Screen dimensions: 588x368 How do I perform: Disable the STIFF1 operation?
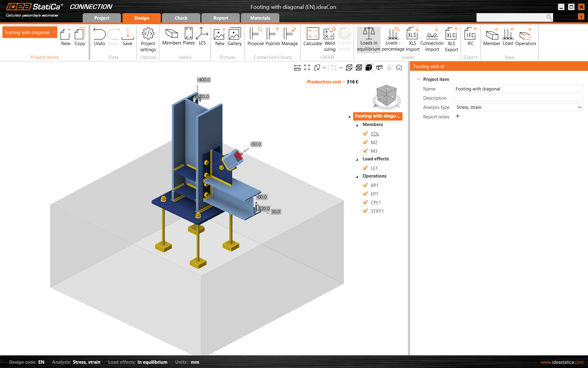[365, 211]
